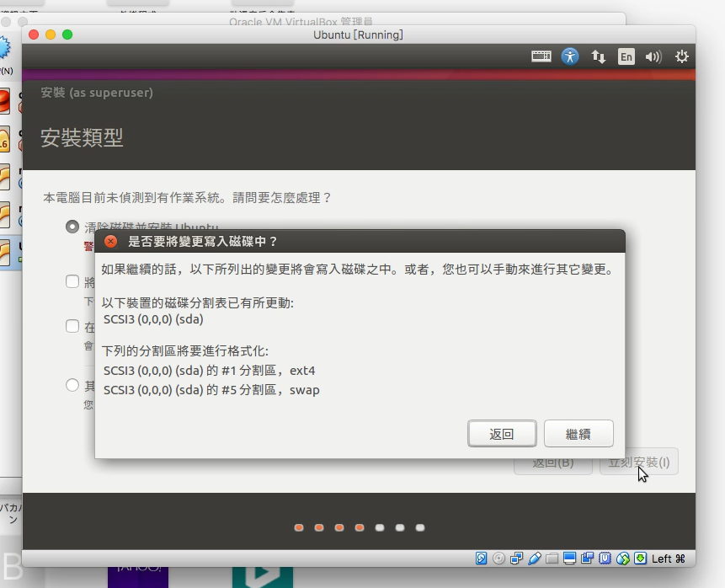Click the display monitor status icon

click(x=569, y=559)
